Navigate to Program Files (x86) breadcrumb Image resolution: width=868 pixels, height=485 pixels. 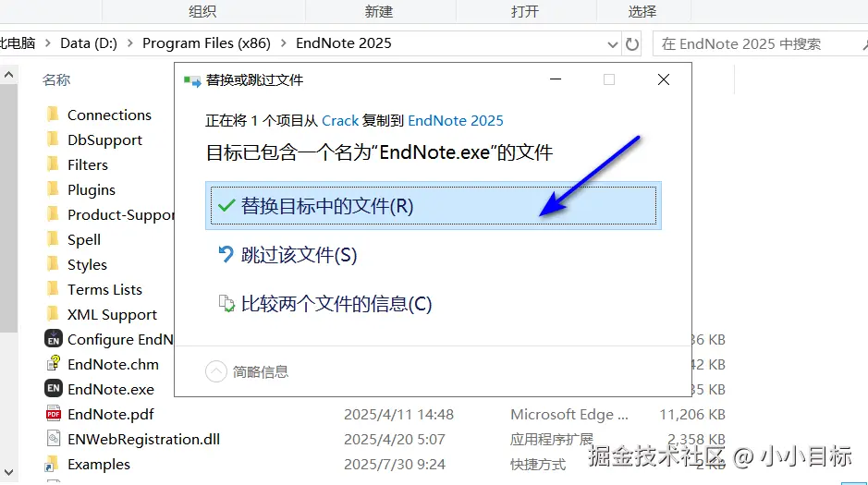[206, 43]
